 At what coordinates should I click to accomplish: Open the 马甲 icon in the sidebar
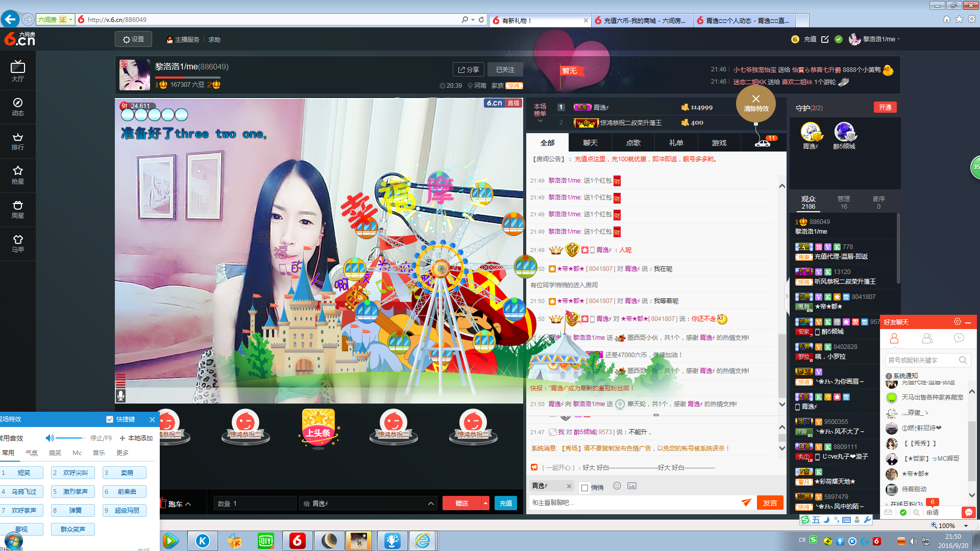tap(18, 243)
